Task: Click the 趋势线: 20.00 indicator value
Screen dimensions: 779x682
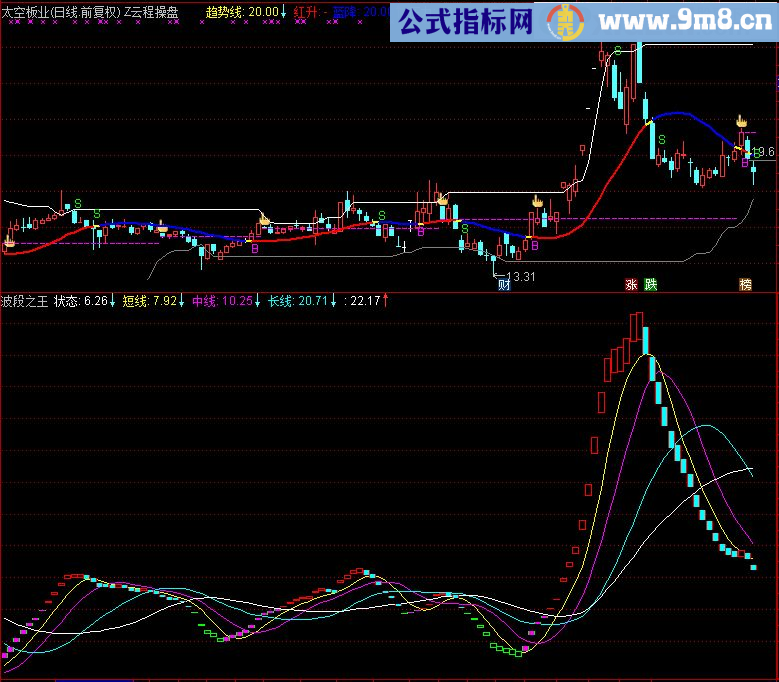Action: pos(246,12)
